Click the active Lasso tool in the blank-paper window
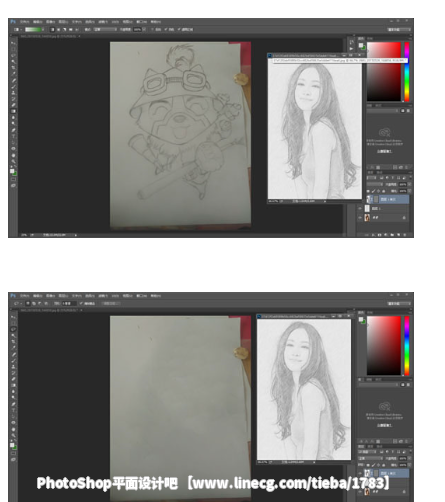445x502 pixels. (13, 329)
